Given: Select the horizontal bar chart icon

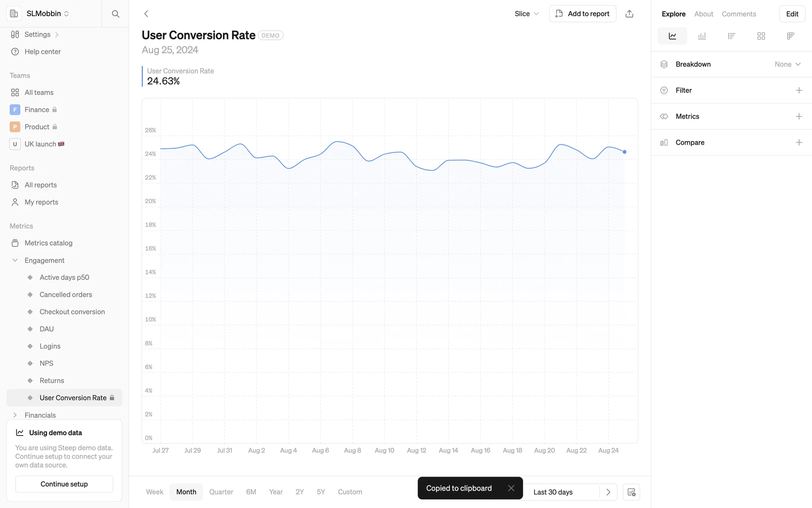Looking at the screenshot, I should [x=731, y=36].
